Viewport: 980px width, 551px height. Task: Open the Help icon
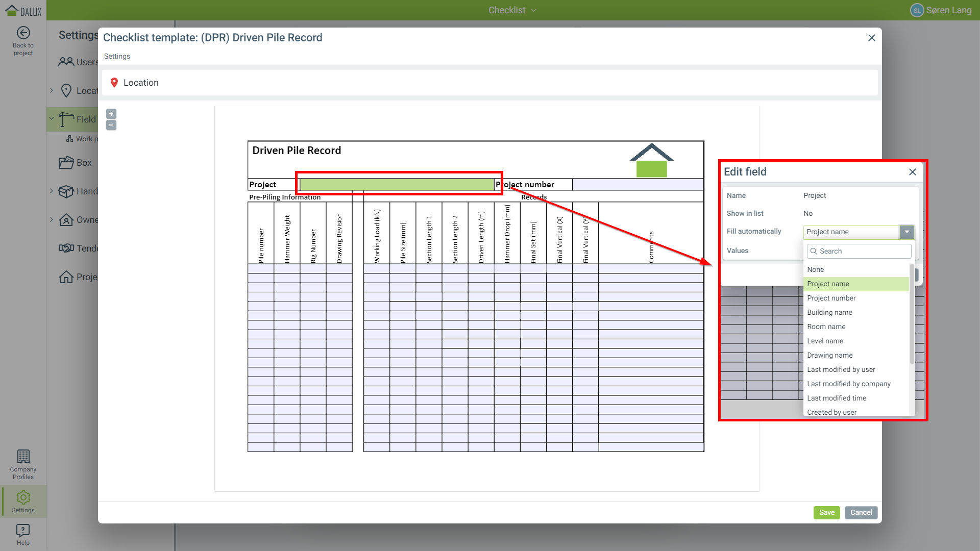pos(23,531)
